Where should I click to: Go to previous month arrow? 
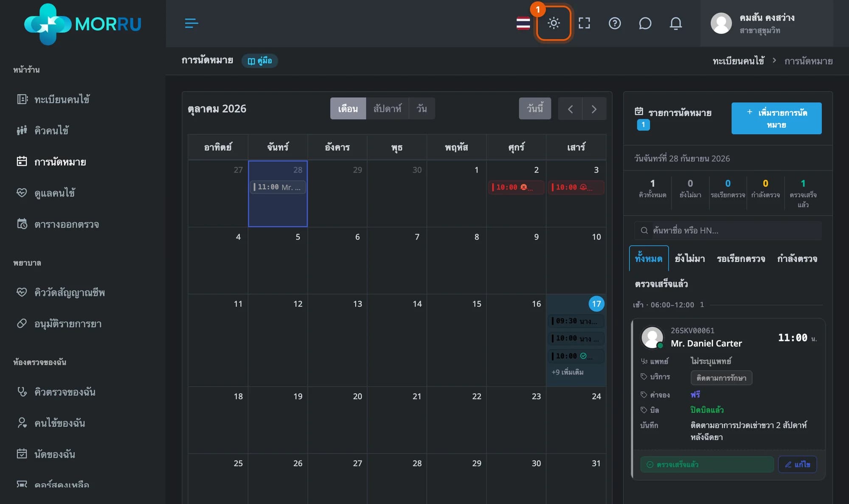tap(570, 109)
